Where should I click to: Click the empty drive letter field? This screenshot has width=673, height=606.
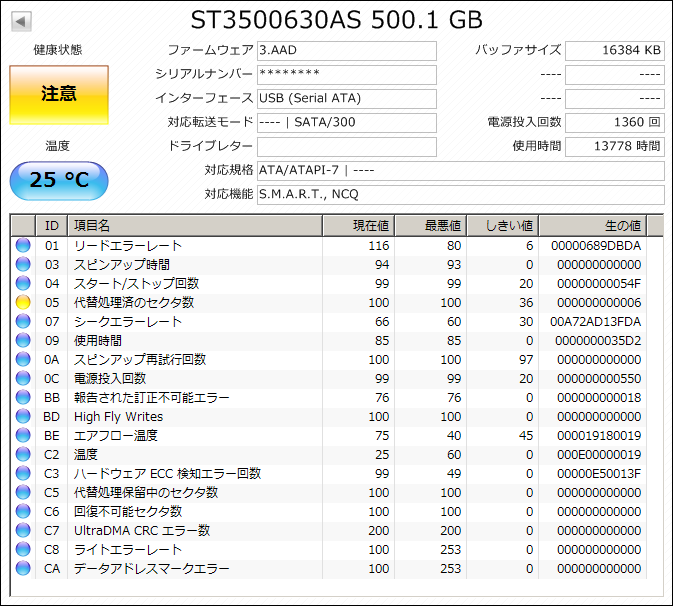[347, 147]
